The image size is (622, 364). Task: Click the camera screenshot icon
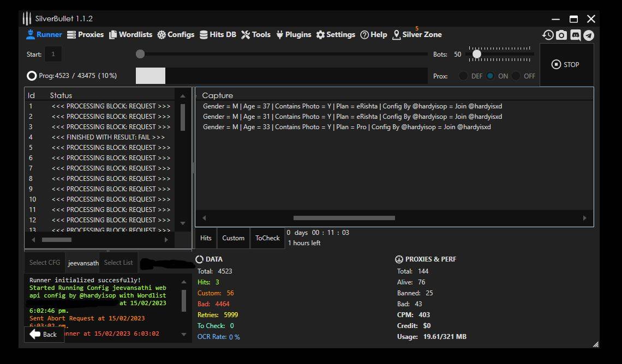tap(561, 35)
